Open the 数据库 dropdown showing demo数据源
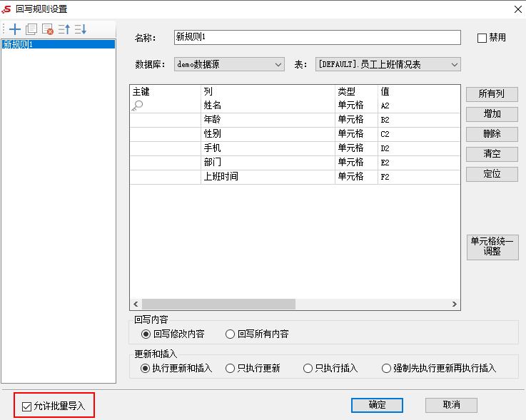 click(229, 64)
